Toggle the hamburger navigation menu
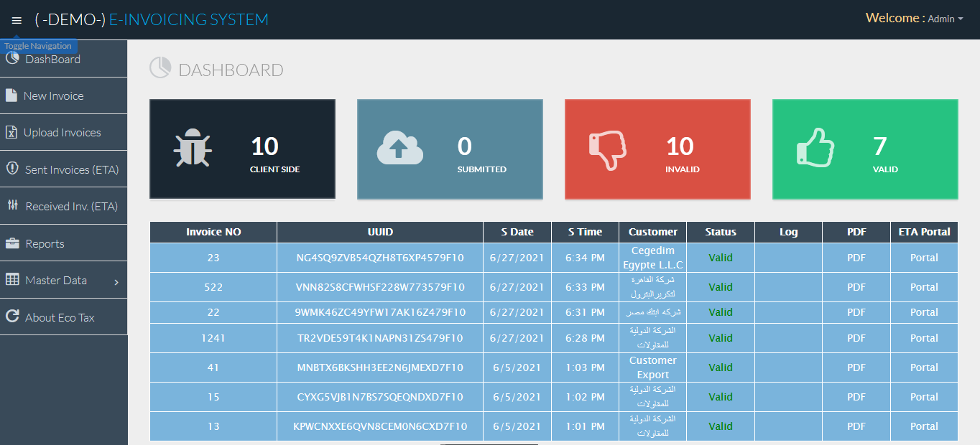Image resolution: width=980 pixels, height=445 pixels. click(17, 20)
